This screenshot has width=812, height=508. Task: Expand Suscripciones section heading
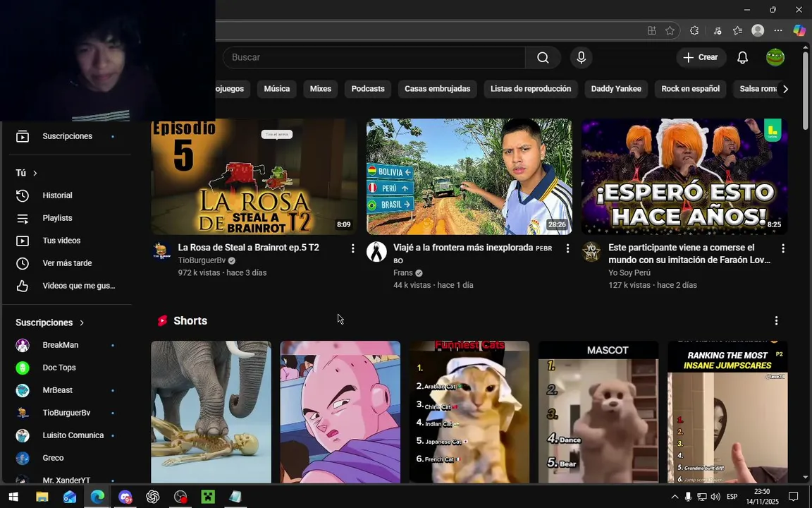[x=50, y=322]
